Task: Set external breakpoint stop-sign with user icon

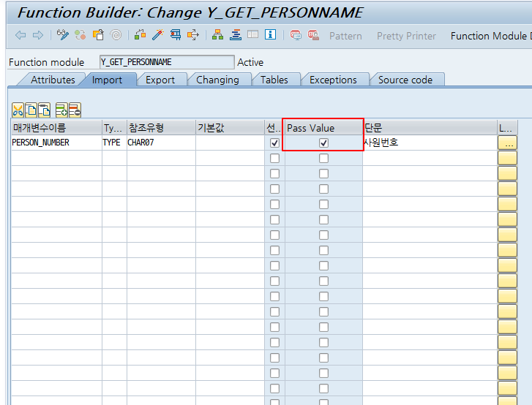Action: pyautogui.click(x=313, y=35)
